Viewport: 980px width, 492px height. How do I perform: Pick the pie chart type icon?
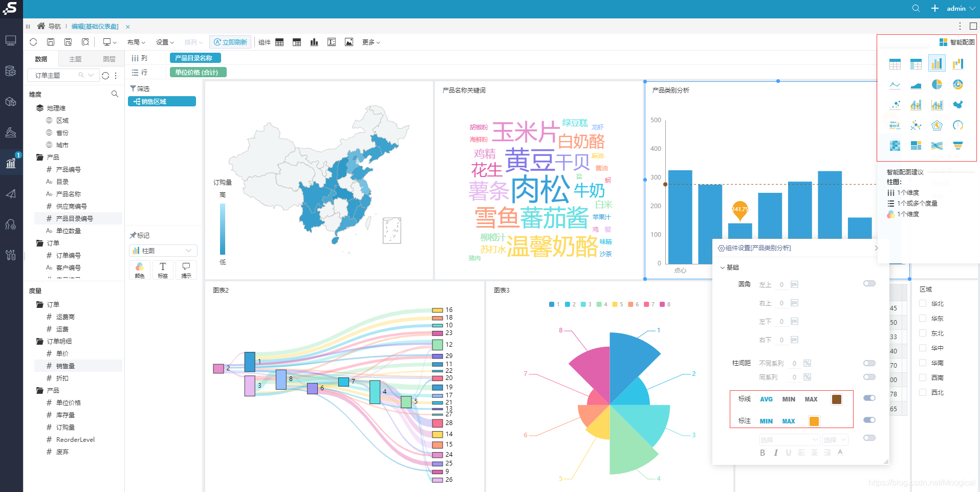pos(937,84)
